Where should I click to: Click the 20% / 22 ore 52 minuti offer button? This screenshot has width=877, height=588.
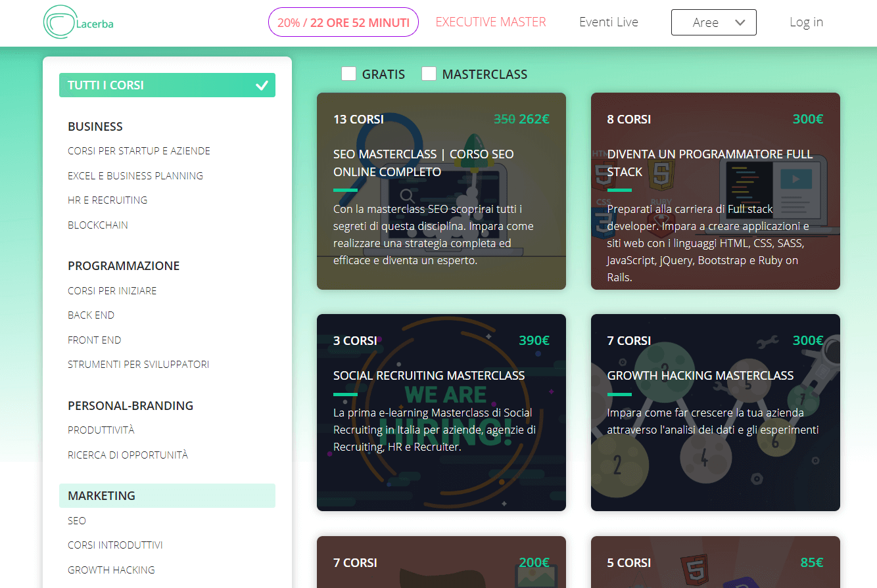(343, 22)
